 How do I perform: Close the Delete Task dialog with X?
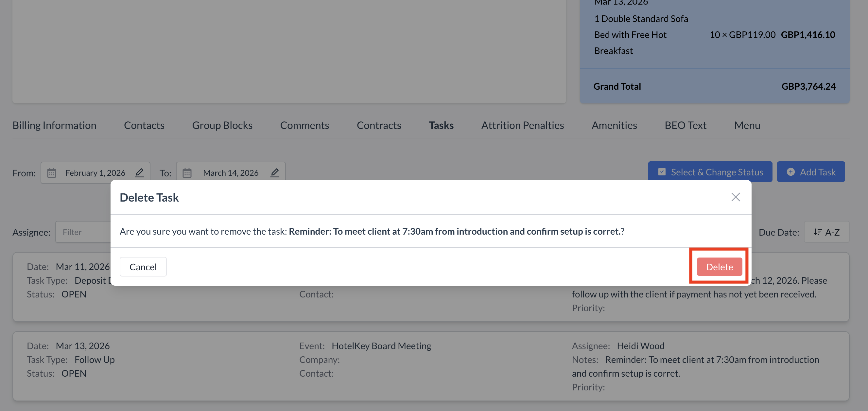[736, 197]
